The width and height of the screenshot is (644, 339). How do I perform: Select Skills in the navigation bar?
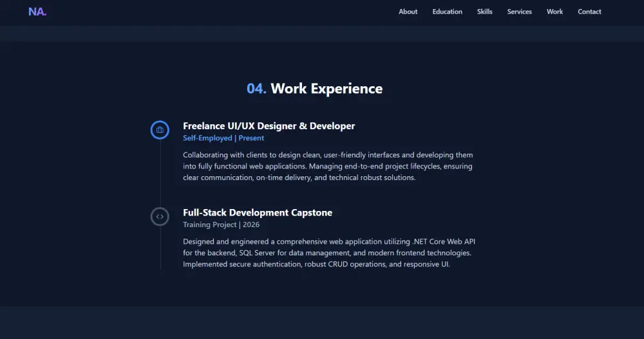[485, 12]
